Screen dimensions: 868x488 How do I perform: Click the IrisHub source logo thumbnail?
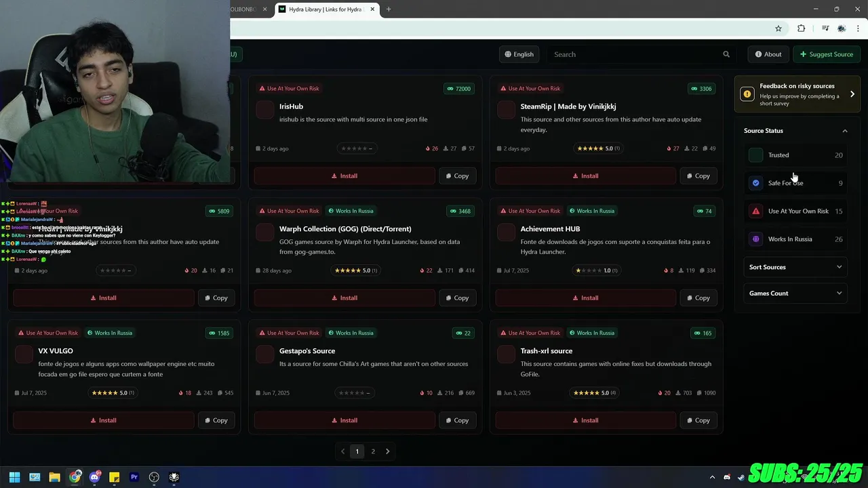point(265,110)
